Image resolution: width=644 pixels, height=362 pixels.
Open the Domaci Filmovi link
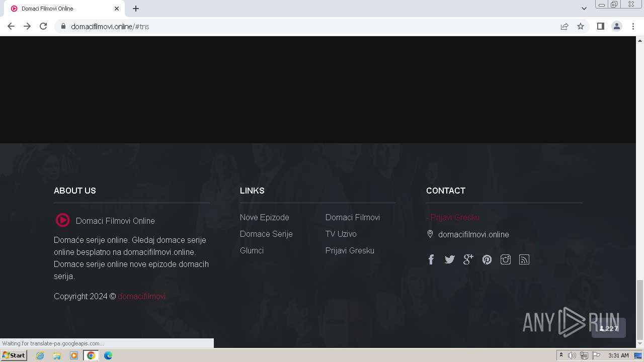point(352,217)
